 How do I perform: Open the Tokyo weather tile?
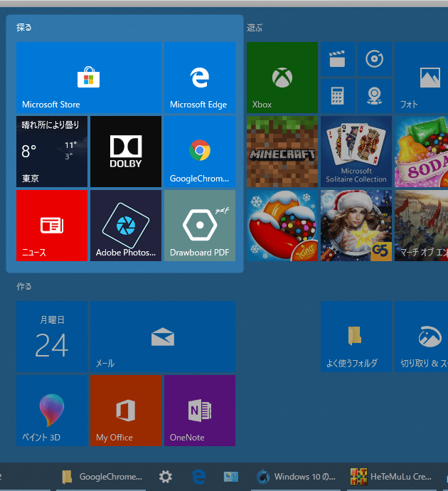[52, 152]
